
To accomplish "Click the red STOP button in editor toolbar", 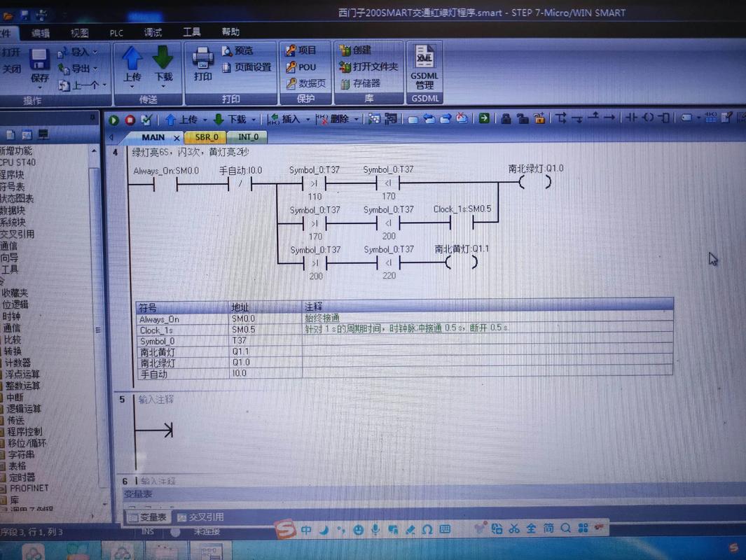I will click(x=130, y=120).
